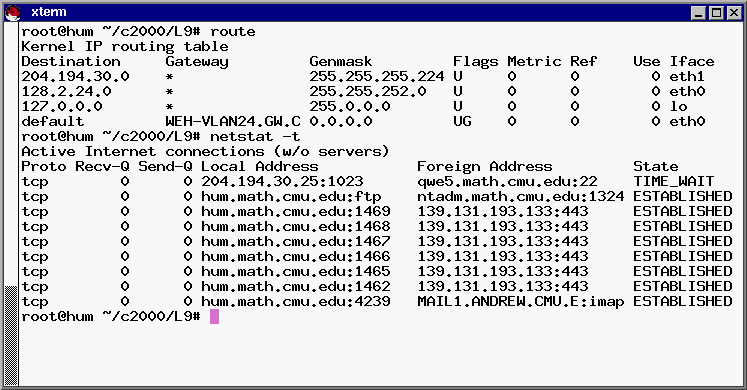Screen dimensions: 747x390
Task: Click local address hum.math.cmu.edu:1469
Action: tap(295, 211)
